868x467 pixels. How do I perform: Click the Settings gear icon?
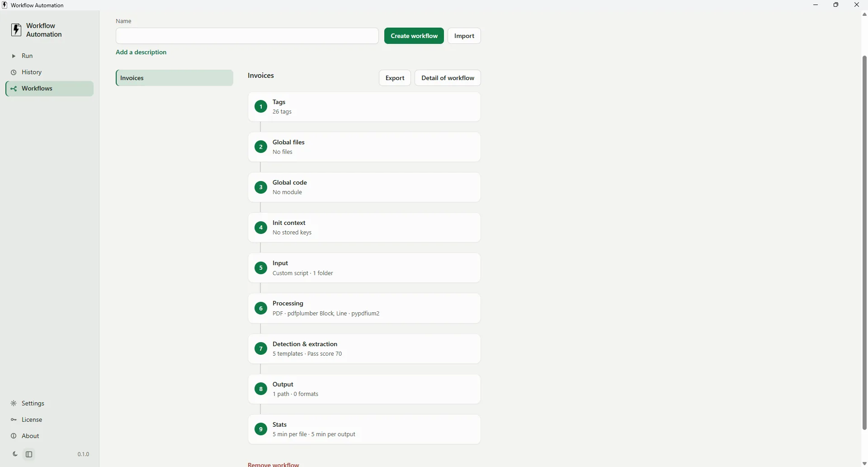coord(14,404)
